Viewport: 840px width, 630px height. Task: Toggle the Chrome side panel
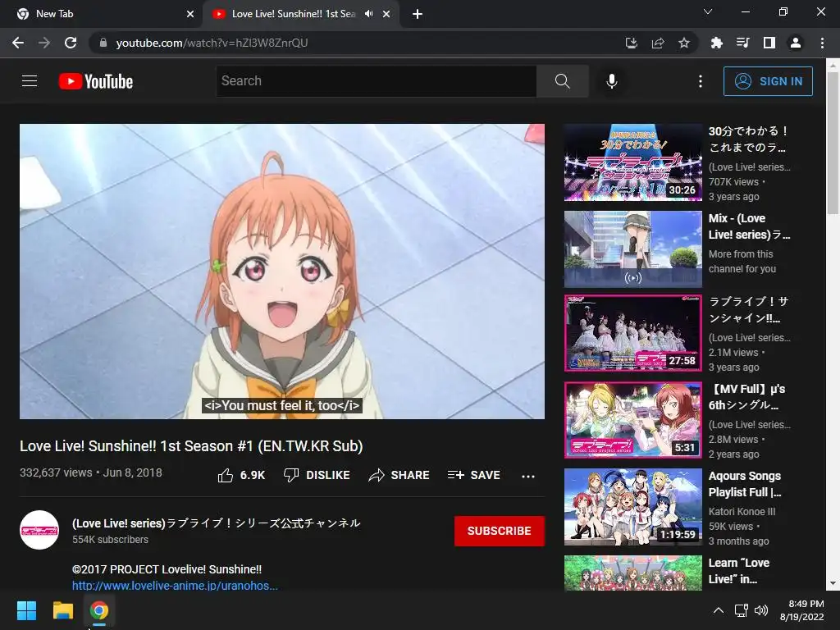pyautogui.click(x=769, y=43)
